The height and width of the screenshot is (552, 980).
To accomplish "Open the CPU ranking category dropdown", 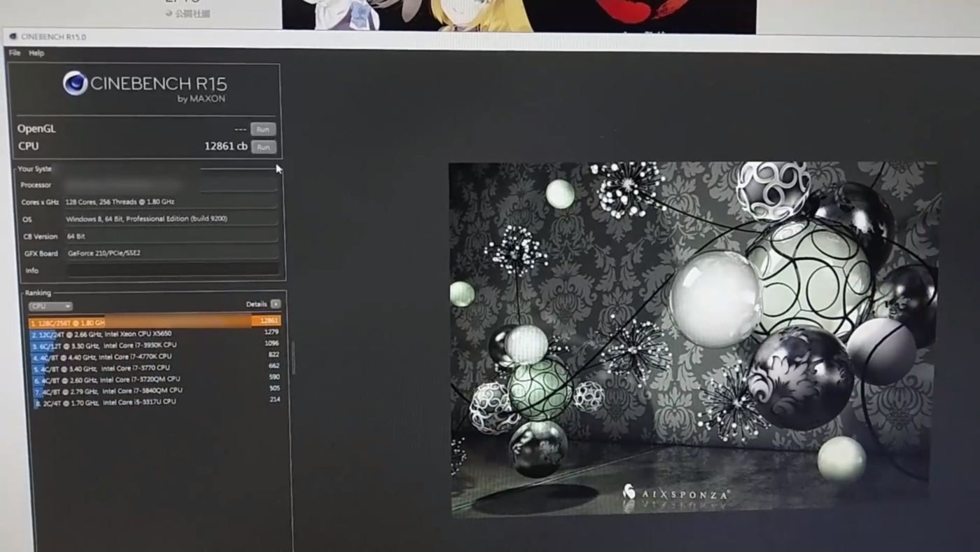I will (x=50, y=306).
